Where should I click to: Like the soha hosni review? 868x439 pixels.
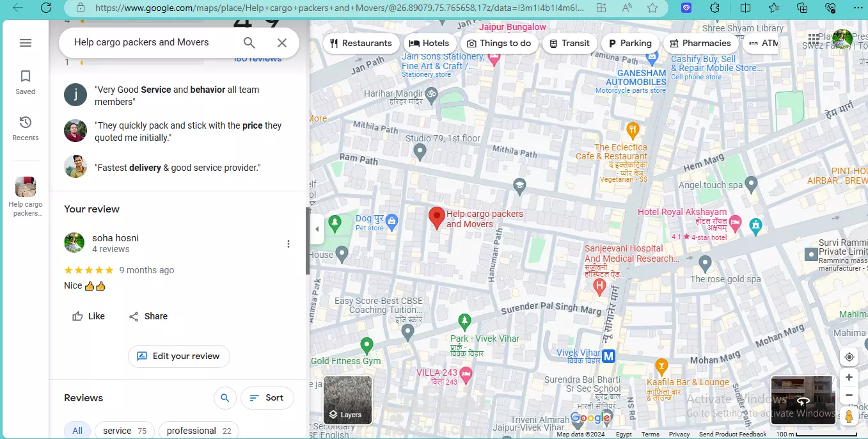pyautogui.click(x=89, y=316)
